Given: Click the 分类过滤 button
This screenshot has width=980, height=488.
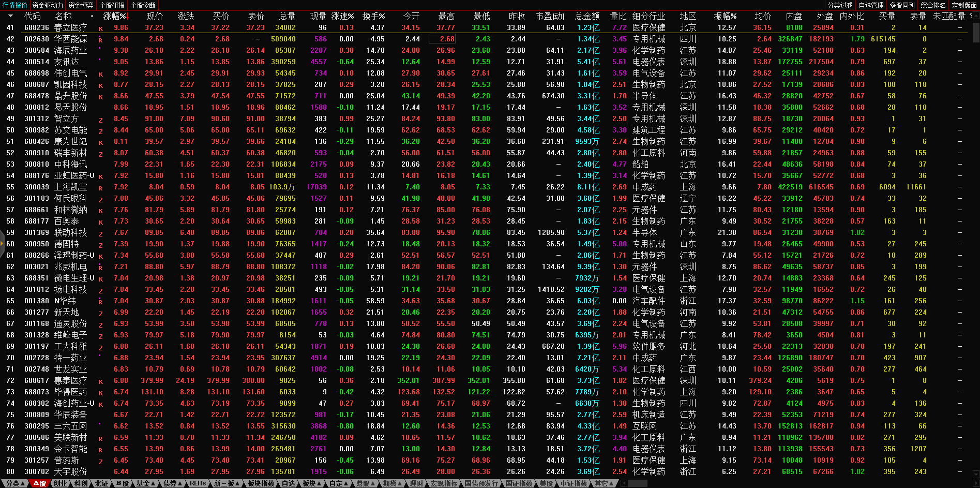Looking at the screenshot, I should tap(840, 5).
